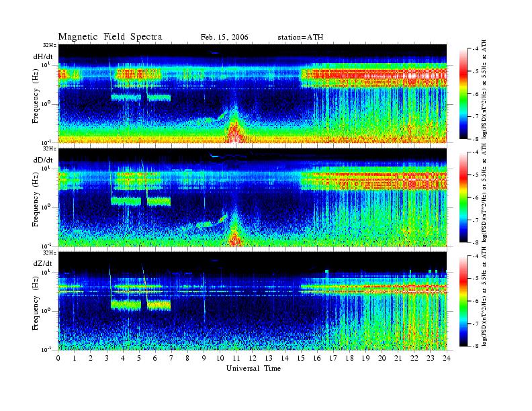Click hour "15" on the Universal Time axis
Viewport: 532px width, 411px height.
click(301, 358)
